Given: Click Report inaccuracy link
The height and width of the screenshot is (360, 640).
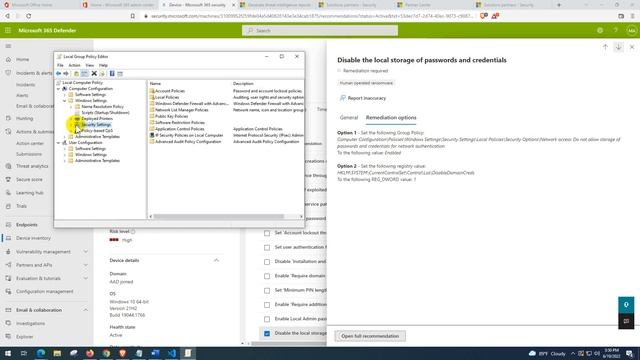Looking at the screenshot, I should (x=363, y=98).
